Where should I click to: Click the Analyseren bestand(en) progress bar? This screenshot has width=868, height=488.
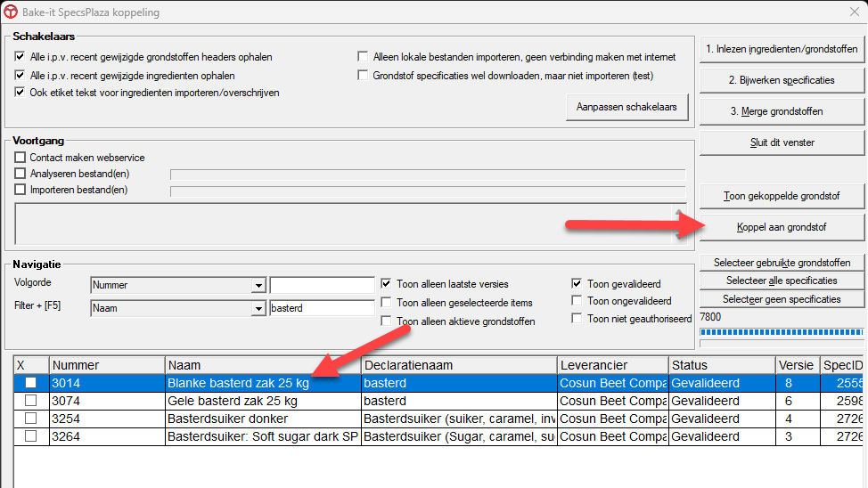[428, 175]
